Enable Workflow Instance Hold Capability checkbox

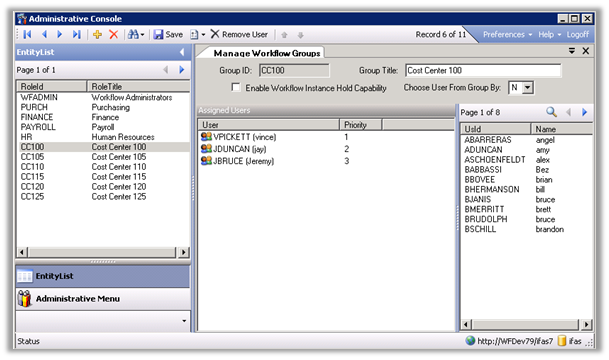(236, 87)
